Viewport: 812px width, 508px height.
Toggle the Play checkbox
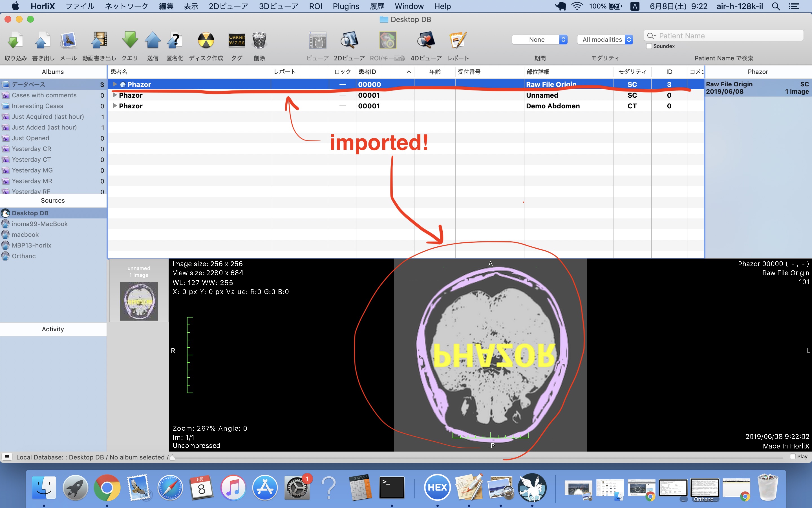(793, 456)
